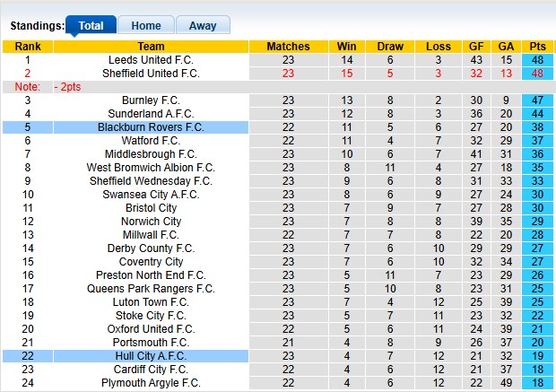Select the highlighted Blackburn Rovers F.C. row

point(151,127)
